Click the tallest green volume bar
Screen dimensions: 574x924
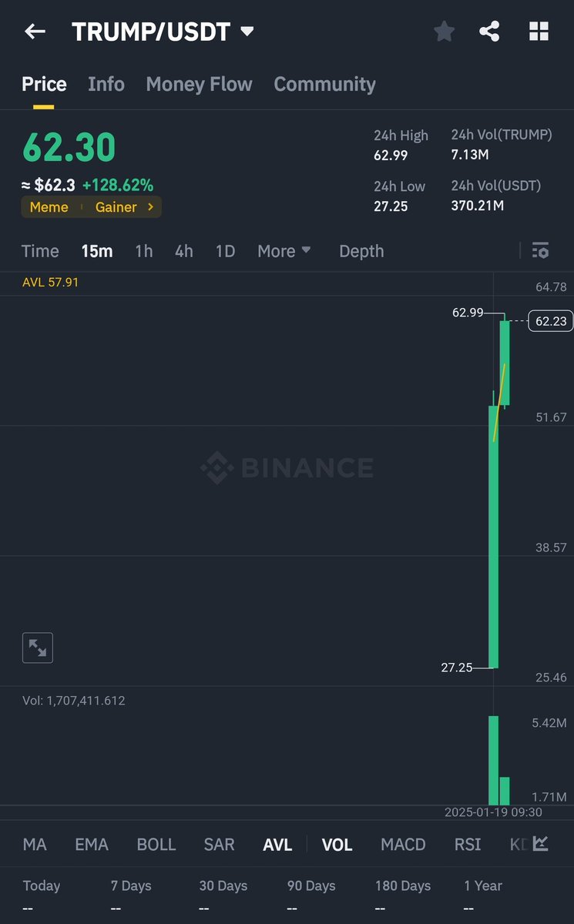(494, 760)
